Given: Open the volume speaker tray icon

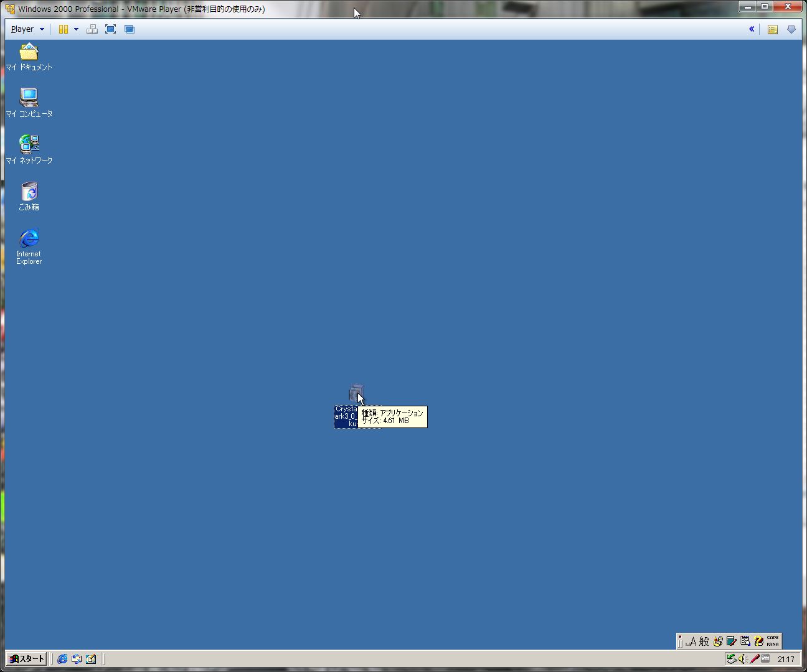Looking at the screenshot, I should pyautogui.click(x=743, y=659).
